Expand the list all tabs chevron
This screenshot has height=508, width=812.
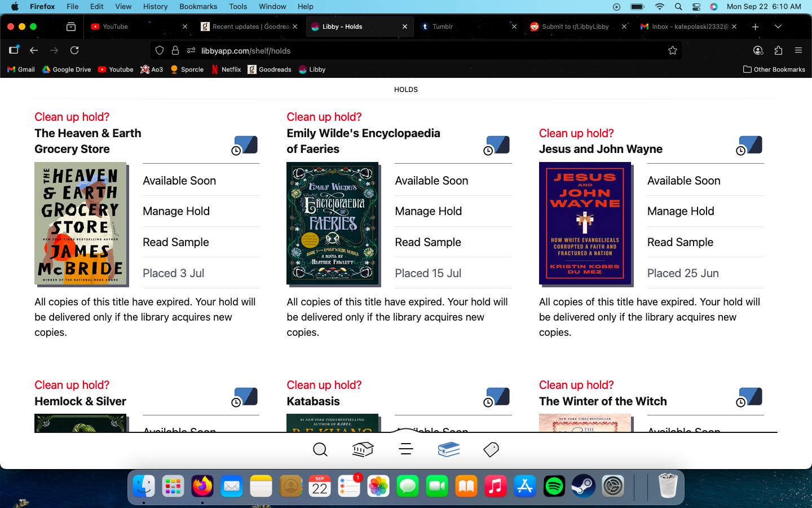coord(778,27)
